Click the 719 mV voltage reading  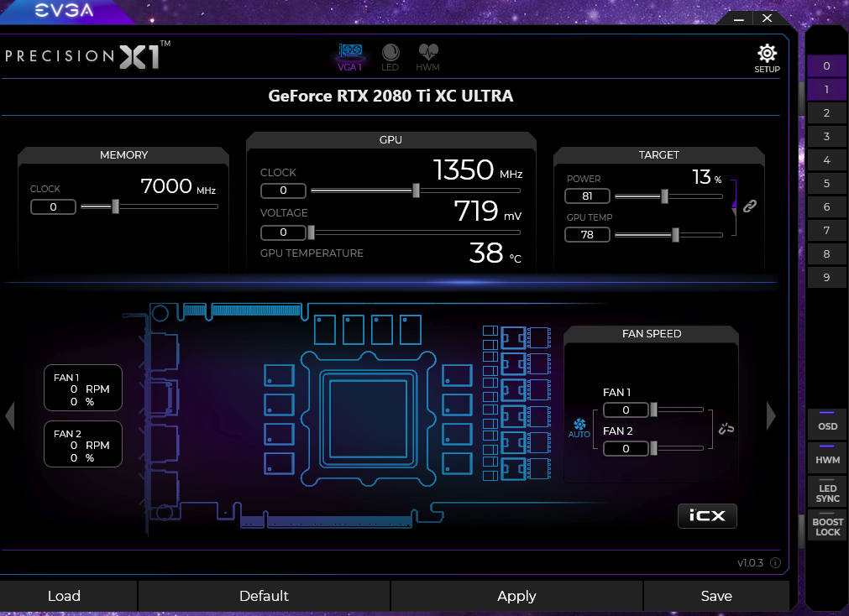click(x=487, y=211)
